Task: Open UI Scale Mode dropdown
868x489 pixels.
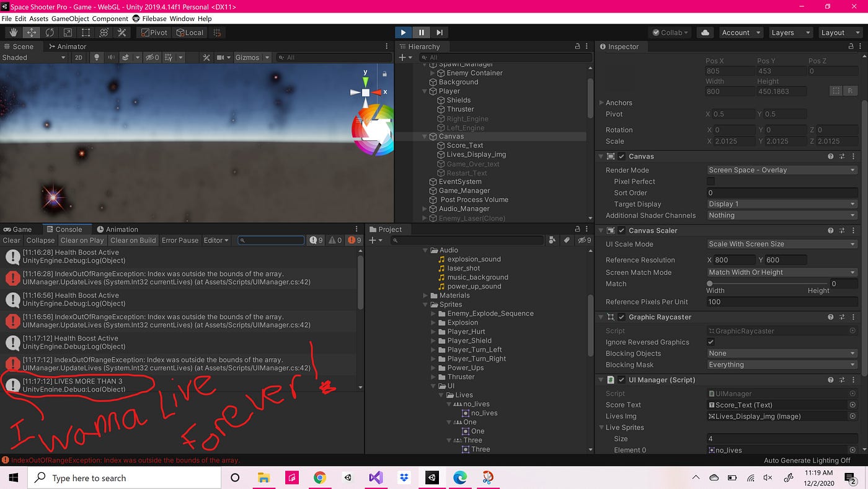Action: coord(782,244)
